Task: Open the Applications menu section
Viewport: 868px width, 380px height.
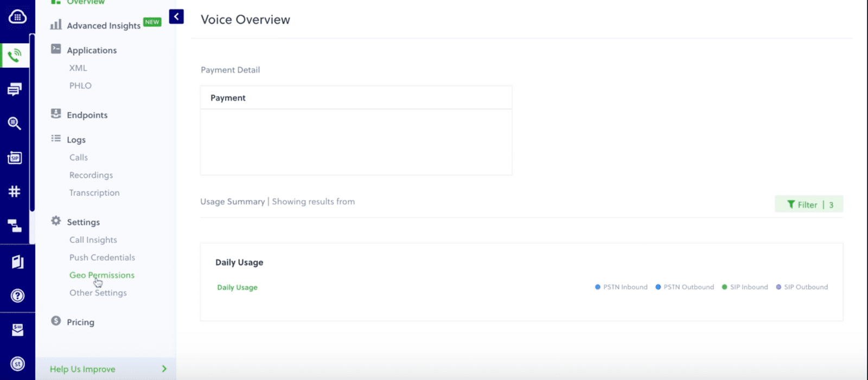Action: (x=92, y=50)
